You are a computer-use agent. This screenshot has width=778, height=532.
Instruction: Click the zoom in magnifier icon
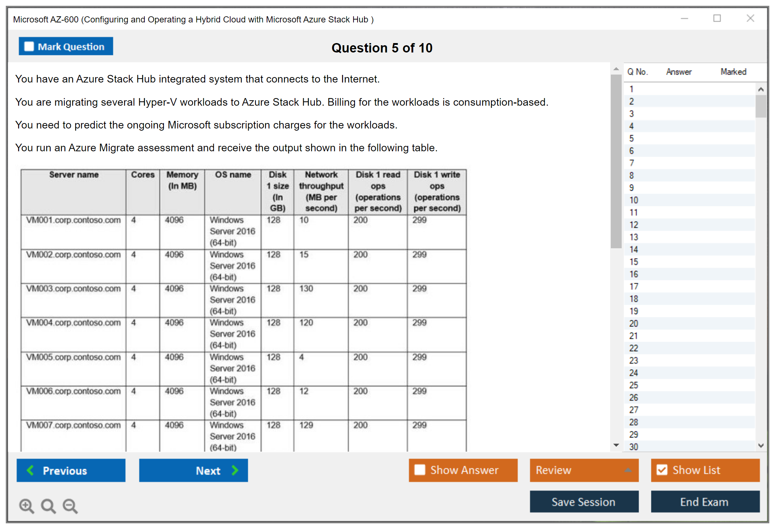coord(26,506)
